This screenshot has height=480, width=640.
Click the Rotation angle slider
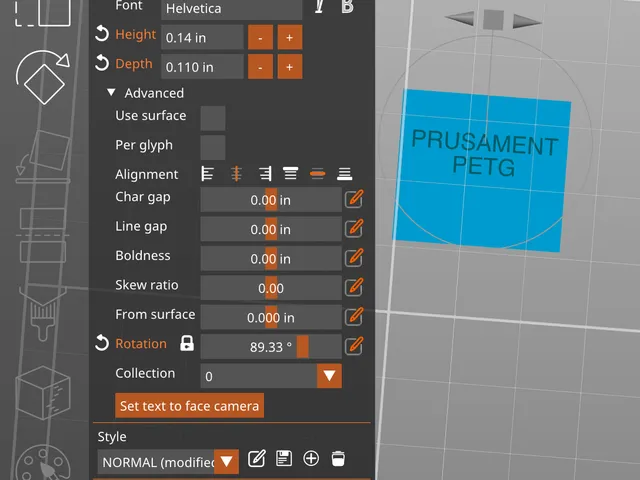point(271,347)
